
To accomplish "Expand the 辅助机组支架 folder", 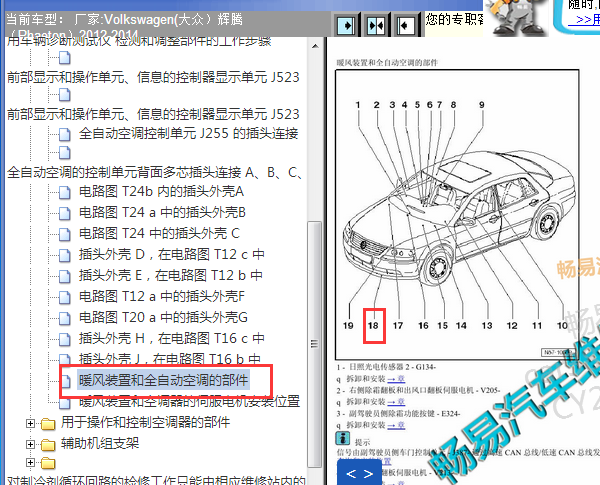I will coord(30,444).
